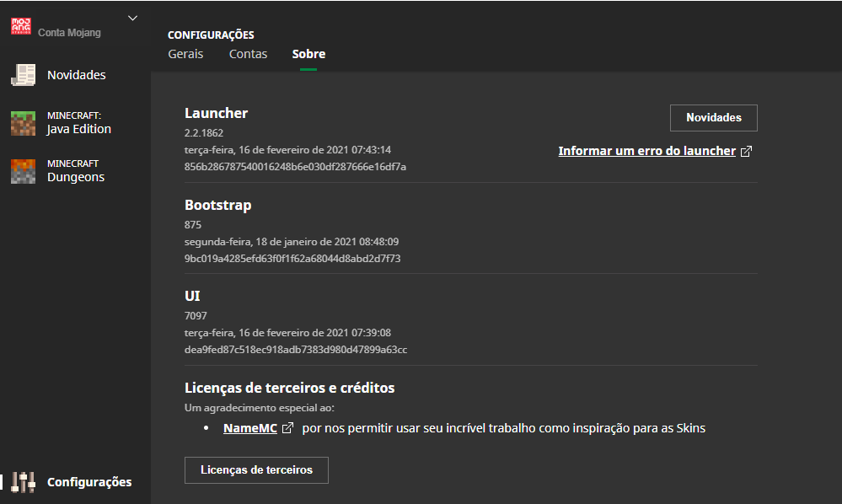Image resolution: width=842 pixels, height=504 pixels.
Task: Click external-link icon next to NameMC
Action: [x=287, y=428]
